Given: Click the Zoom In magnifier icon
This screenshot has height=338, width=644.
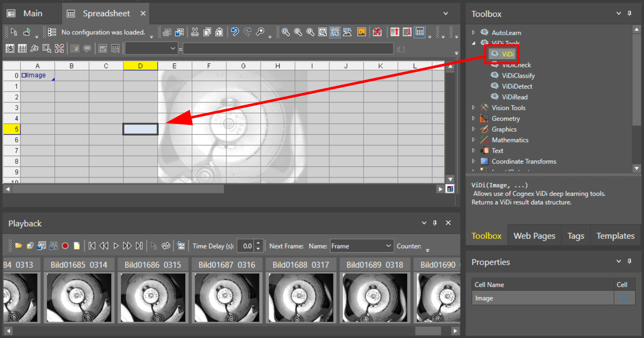Looking at the screenshot, I should point(285,32).
